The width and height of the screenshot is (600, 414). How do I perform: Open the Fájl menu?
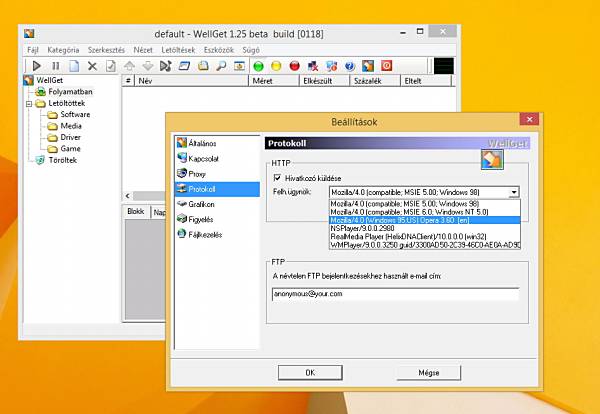(33, 50)
